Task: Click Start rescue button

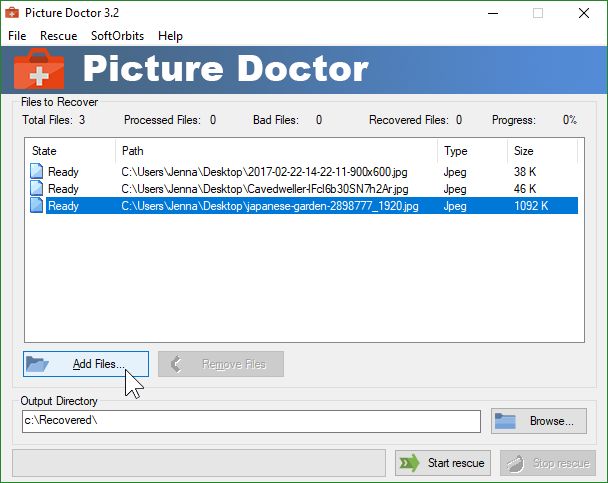Action: [x=442, y=463]
